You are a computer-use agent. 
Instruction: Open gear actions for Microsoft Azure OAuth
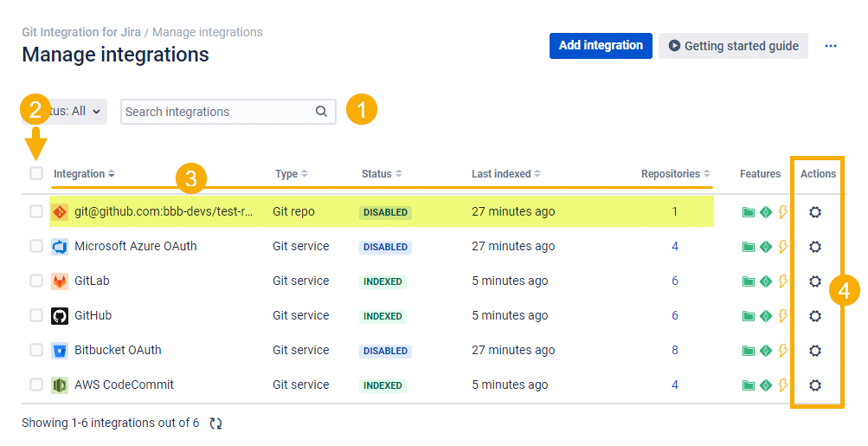814,247
